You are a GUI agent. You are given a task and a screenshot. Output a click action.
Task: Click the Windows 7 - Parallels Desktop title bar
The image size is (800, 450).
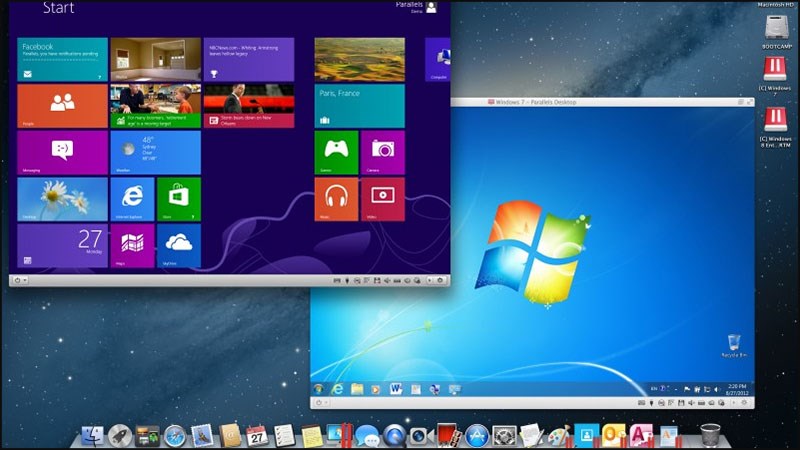pyautogui.click(x=602, y=102)
